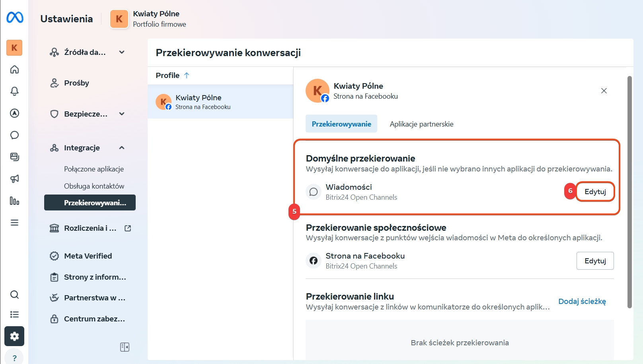Click the Przekierowywanie konwersacji heading
This screenshot has height=364, width=643.
pyautogui.click(x=228, y=53)
